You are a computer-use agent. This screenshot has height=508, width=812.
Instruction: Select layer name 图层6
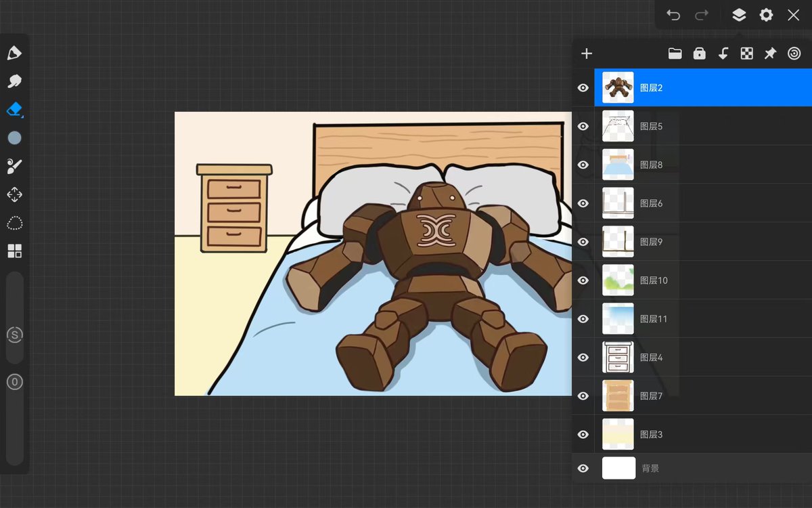pyautogui.click(x=651, y=203)
